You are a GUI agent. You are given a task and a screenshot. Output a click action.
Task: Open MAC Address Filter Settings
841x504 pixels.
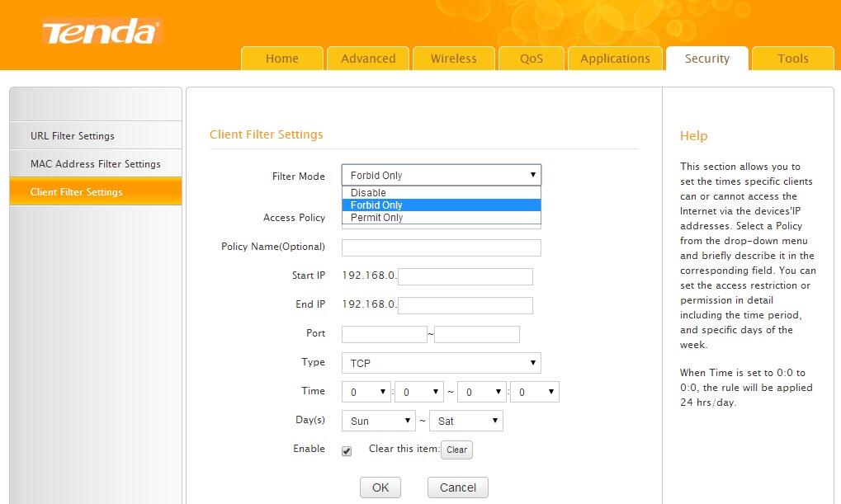(x=96, y=163)
